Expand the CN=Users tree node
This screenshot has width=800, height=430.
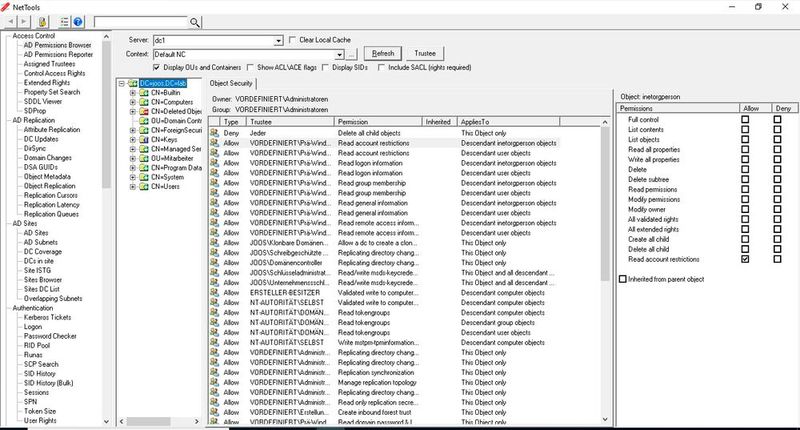[133, 187]
